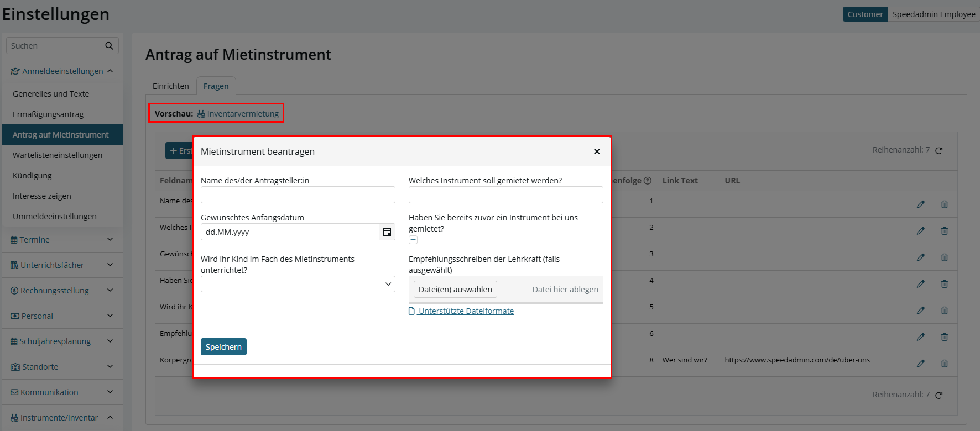Image resolution: width=980 pixels, height=431 pixels.
Task: Go to Ermäßigungsantrag settings
Action: [62, 114]
